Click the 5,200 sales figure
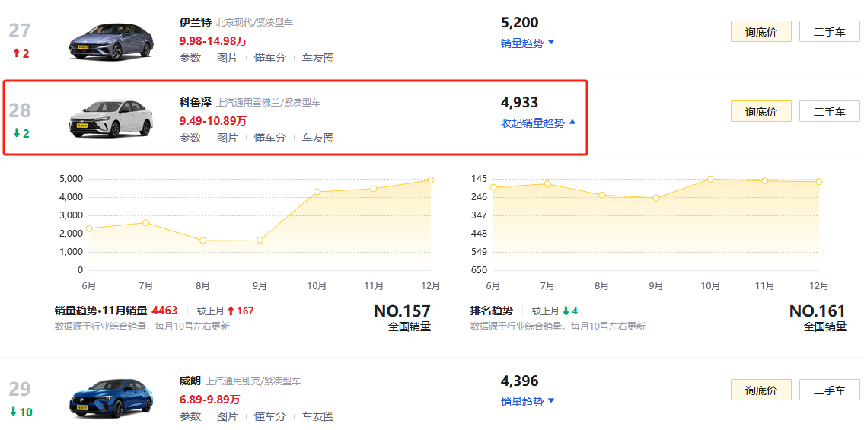 [519, 23]
